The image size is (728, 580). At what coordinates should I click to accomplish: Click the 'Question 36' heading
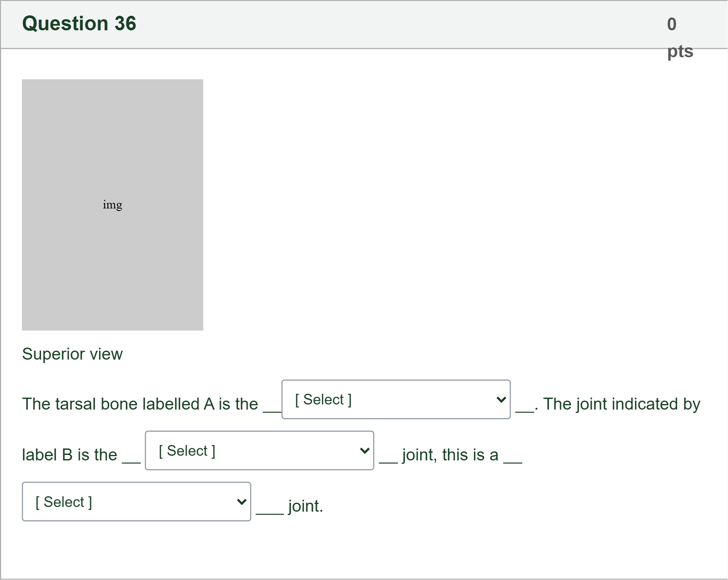(79, 23)
